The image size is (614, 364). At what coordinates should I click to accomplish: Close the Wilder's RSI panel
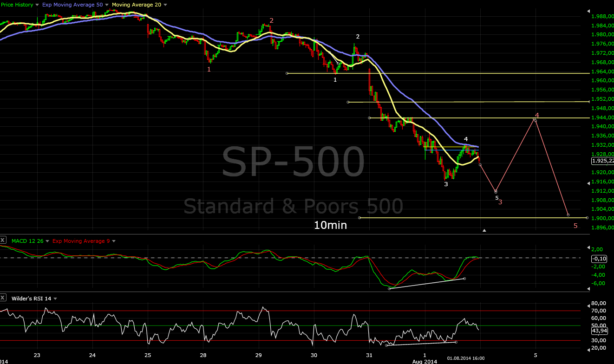(3, 298)
